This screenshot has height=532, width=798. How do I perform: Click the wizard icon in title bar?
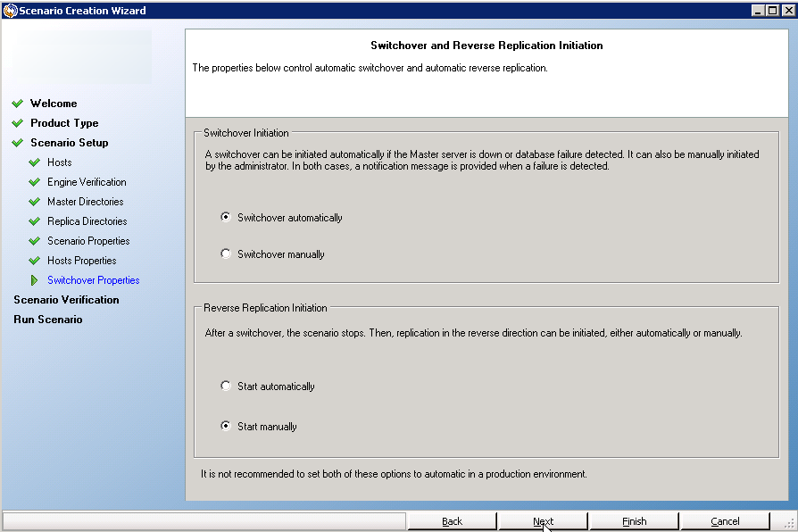[10, 10]
